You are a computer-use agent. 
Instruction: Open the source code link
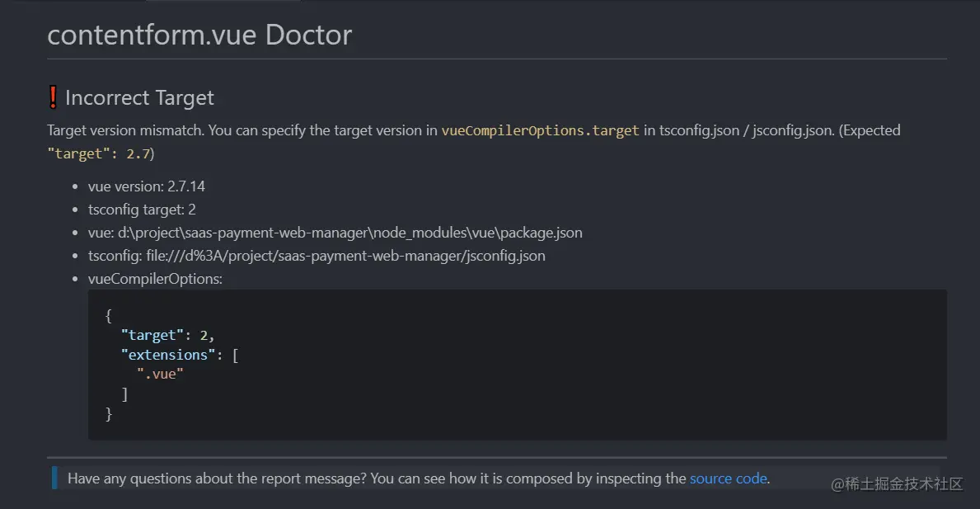(728, 478)
